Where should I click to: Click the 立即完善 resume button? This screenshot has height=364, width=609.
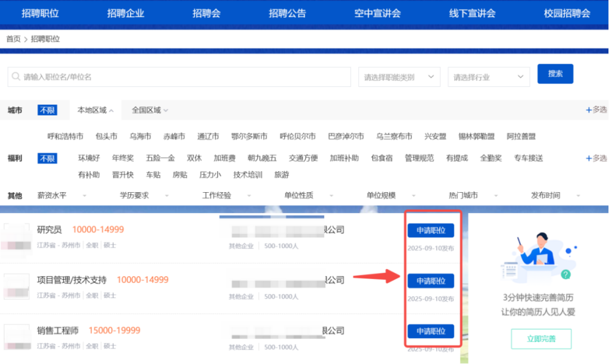tap(541, 339)
